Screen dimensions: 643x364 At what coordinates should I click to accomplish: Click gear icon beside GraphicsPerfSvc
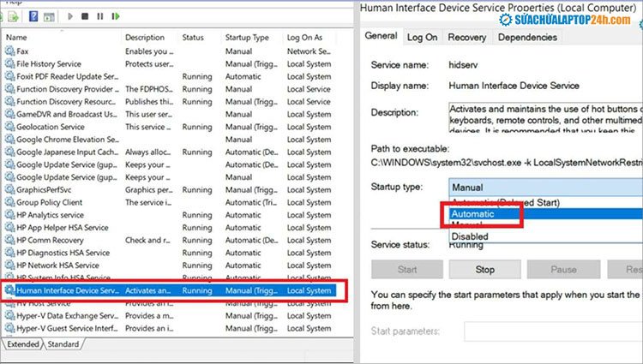point(9,190)
